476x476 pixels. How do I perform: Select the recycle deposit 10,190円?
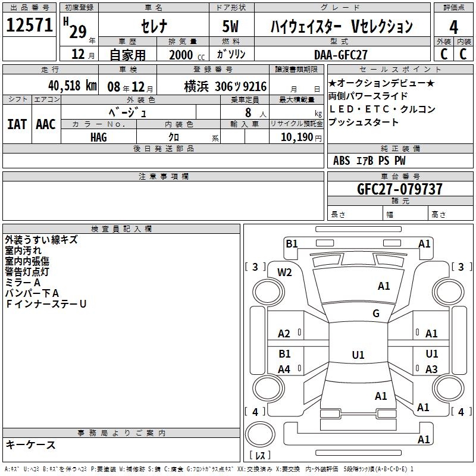pos(301,137)
